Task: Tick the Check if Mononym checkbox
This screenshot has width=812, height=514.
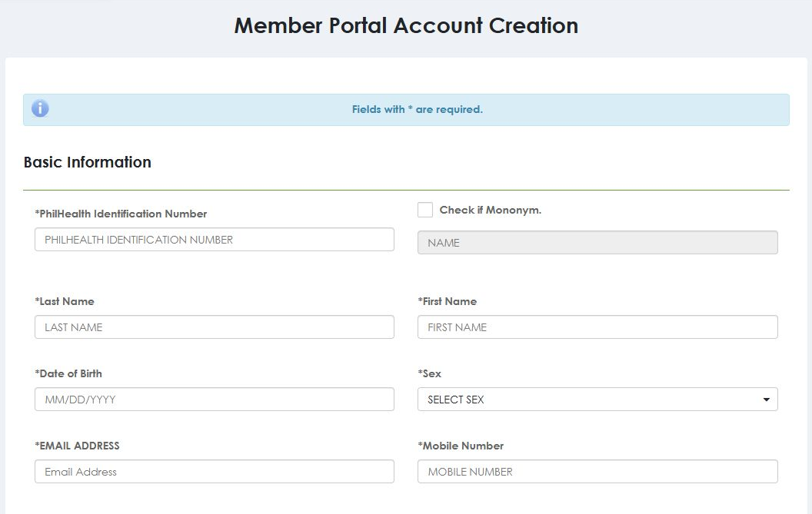Action: [425, 210]
